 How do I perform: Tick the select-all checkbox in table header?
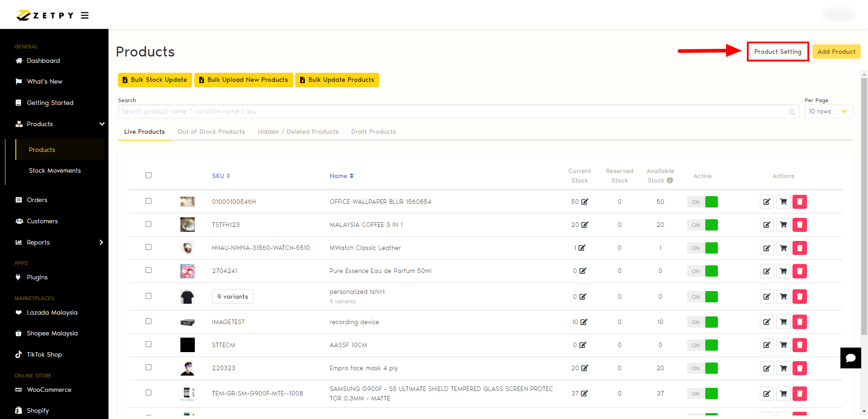click(x=148, y=175)
